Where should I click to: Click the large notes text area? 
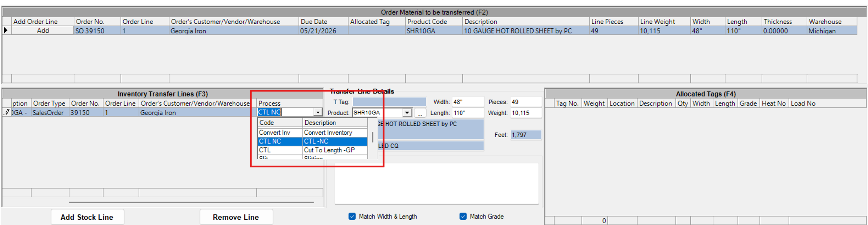[436, 183]
